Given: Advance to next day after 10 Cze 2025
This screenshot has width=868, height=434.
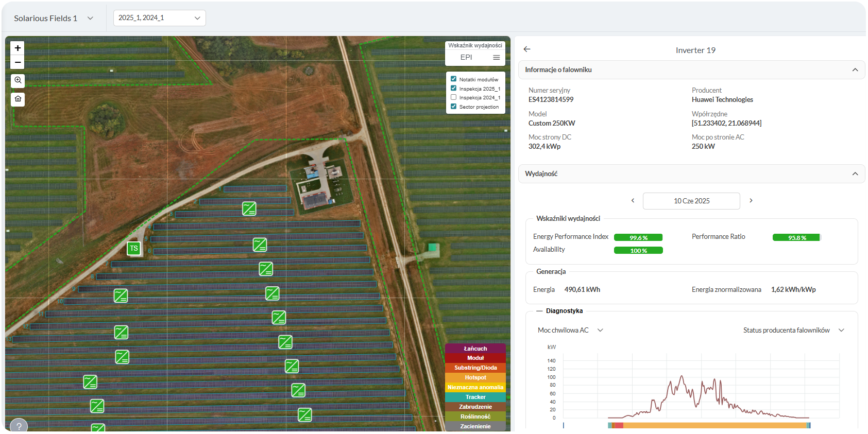Looking at the screenshot, I should click(x=751, y=201).
